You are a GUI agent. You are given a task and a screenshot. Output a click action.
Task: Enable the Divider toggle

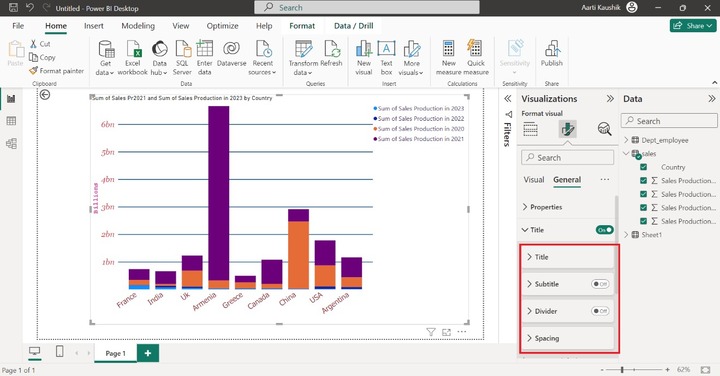pyautogui.click(x=600, y=311)
